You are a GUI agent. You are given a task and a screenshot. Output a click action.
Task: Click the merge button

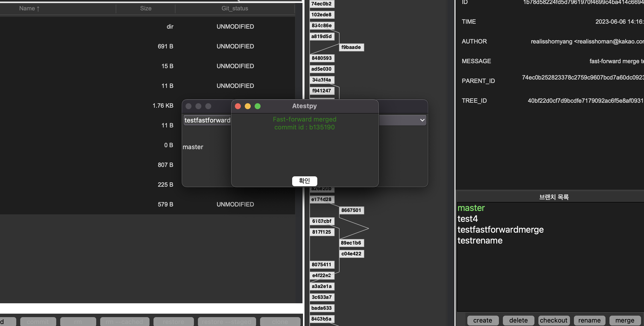pos(625,320)
